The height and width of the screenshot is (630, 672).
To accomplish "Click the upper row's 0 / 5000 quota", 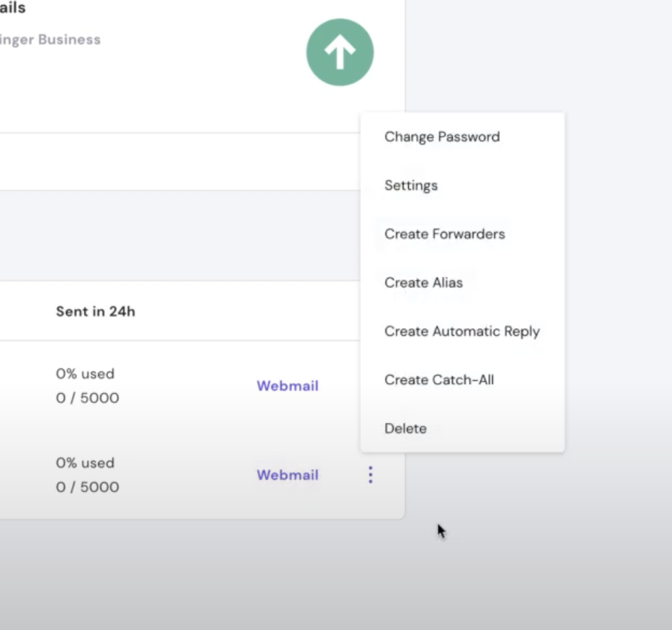I will (x=87, y=398).
